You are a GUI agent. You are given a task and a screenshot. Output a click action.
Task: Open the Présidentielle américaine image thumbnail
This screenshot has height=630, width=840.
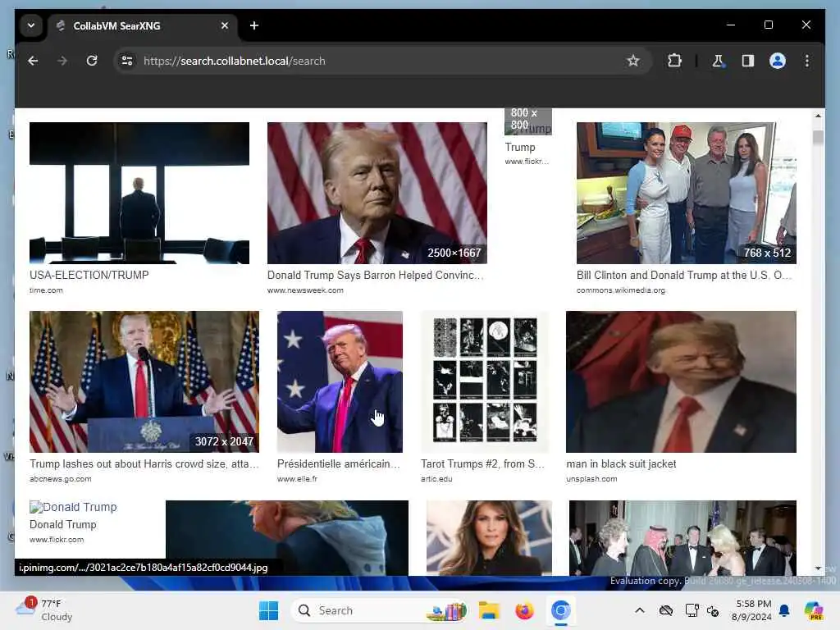[340, 381]
